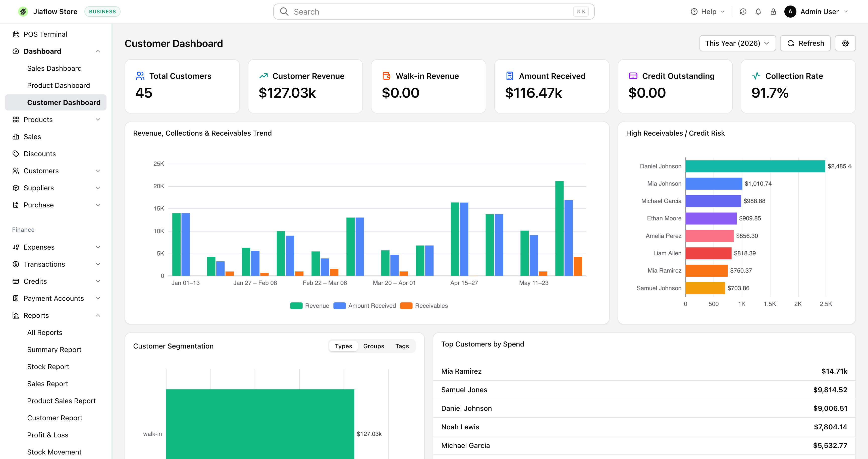Click the Admin User avatar
This screenshot has width=868, height=459.
tap(790, 12)
